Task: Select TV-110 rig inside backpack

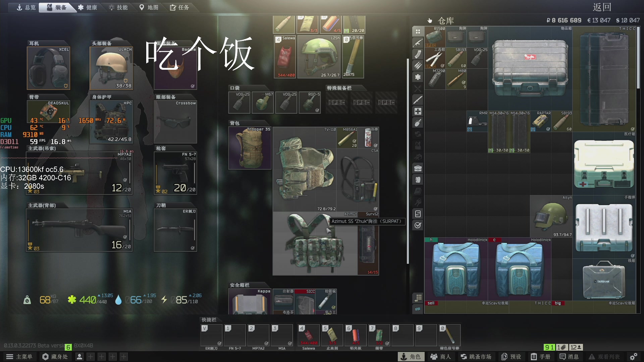Action: 305,169
